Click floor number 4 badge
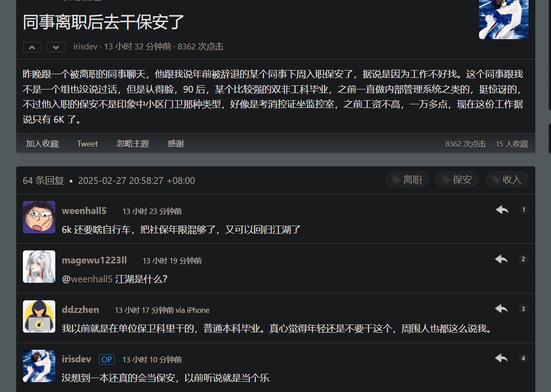The width and height of the screenshot is (551, 392). (523, 358)
